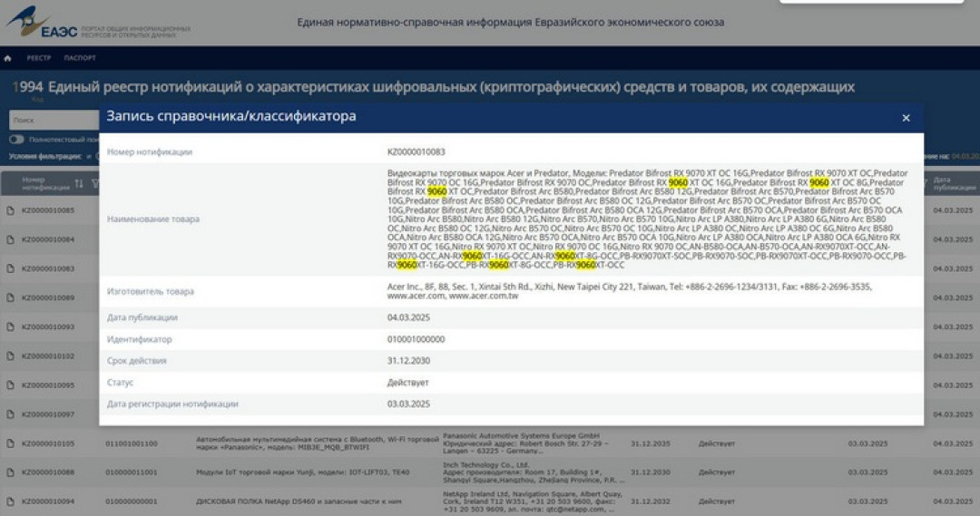
Task: Open document icon for KZ0000010095
Action: 11,385
